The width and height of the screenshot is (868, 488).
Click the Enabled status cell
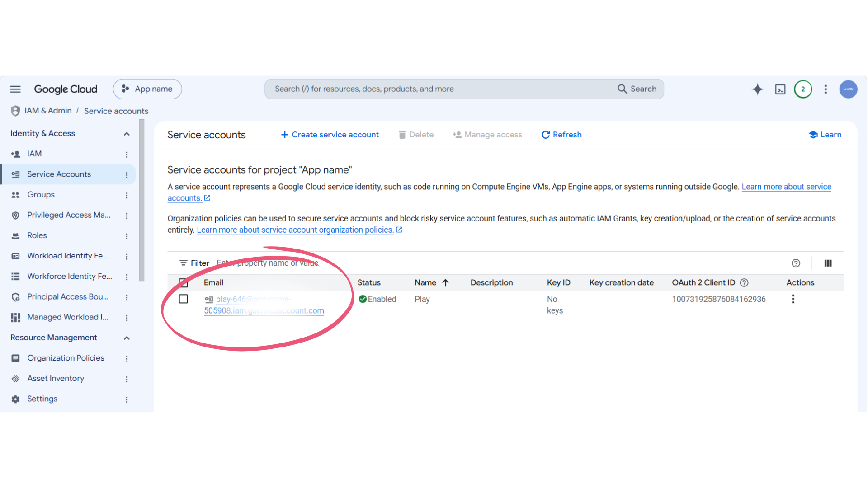(377, 299)
